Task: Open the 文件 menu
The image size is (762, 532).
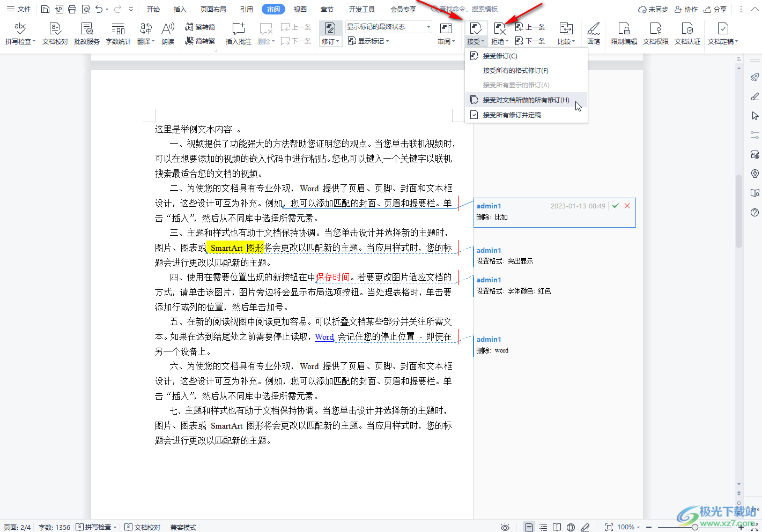Action: click(x=19, y=9)
